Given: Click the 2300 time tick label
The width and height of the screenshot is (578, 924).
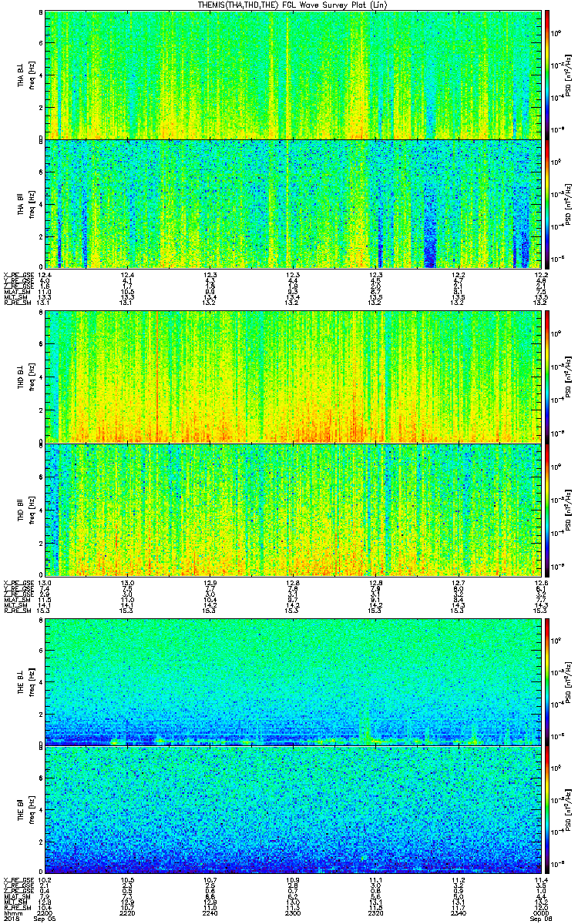Looking at the screenshot, I should (x=293, y=912).
